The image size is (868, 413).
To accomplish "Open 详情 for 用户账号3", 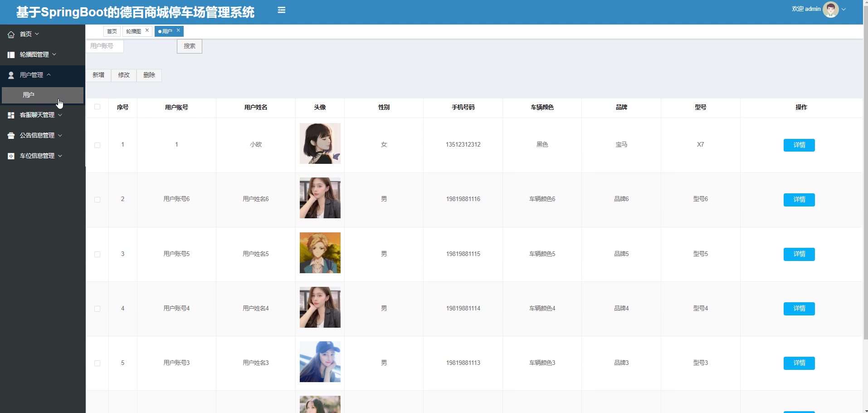I will pyautogui.click(x=799, y=363).
